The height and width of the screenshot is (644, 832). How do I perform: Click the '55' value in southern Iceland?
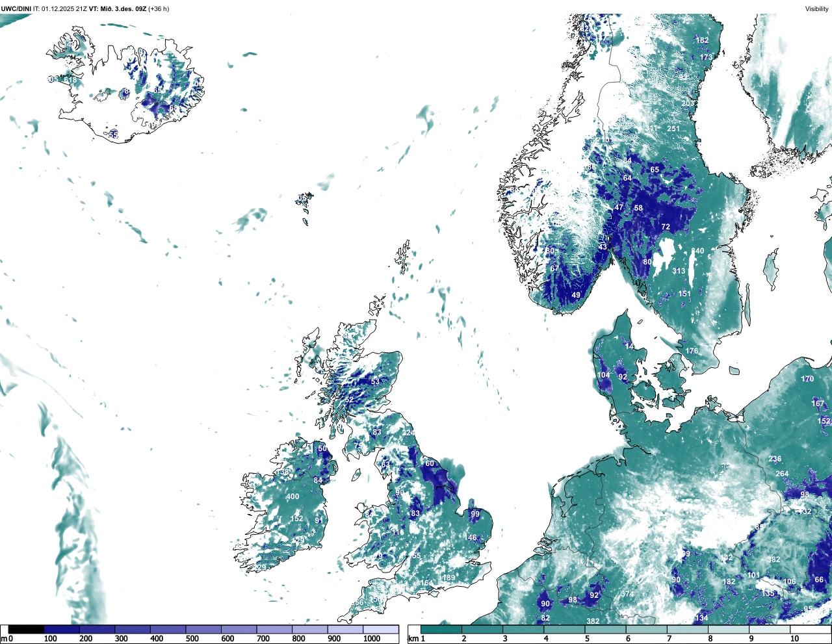(114, 135)
